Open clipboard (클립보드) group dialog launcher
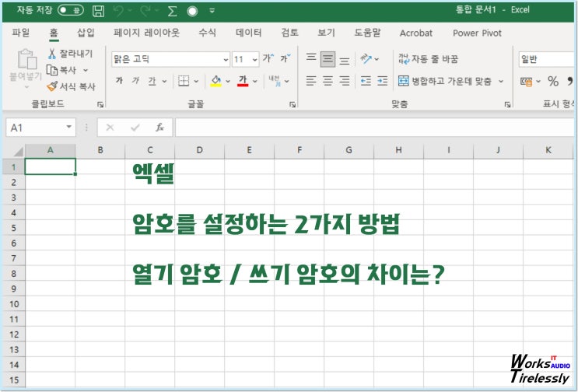This screenshot has width=578, height=392. tap(100, 105)
